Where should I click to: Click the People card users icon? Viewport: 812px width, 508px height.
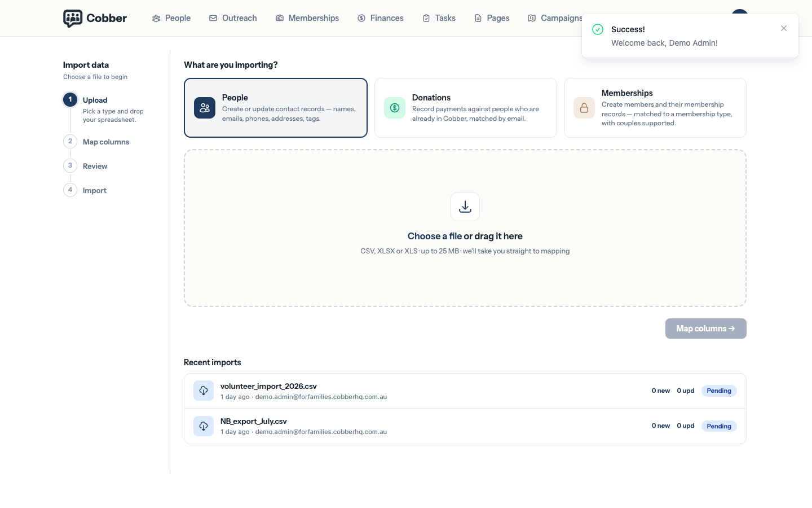point(205,108)
